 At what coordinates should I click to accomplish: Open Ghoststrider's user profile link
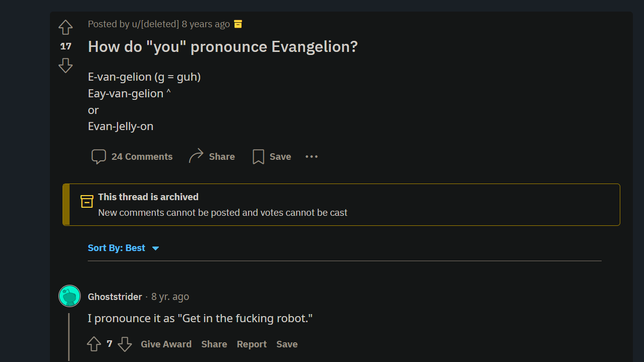tap(115, 297)
